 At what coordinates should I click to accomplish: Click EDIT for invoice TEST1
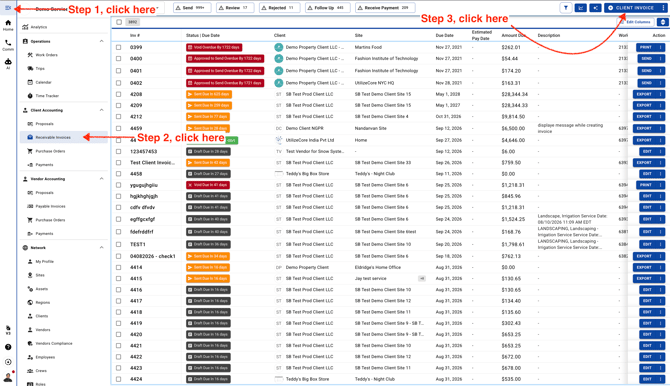click(648, 244)
